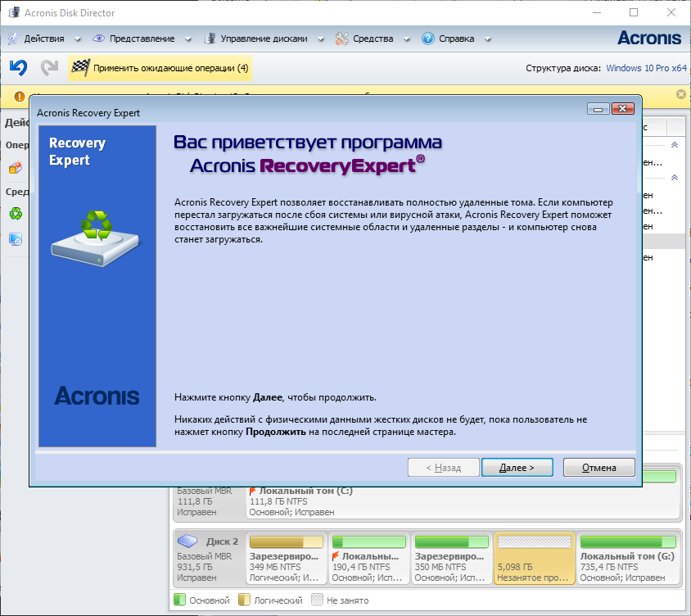Click the green Recovery Expert icon in sidebar
This screenshot has height=616, width=691.
16,214
